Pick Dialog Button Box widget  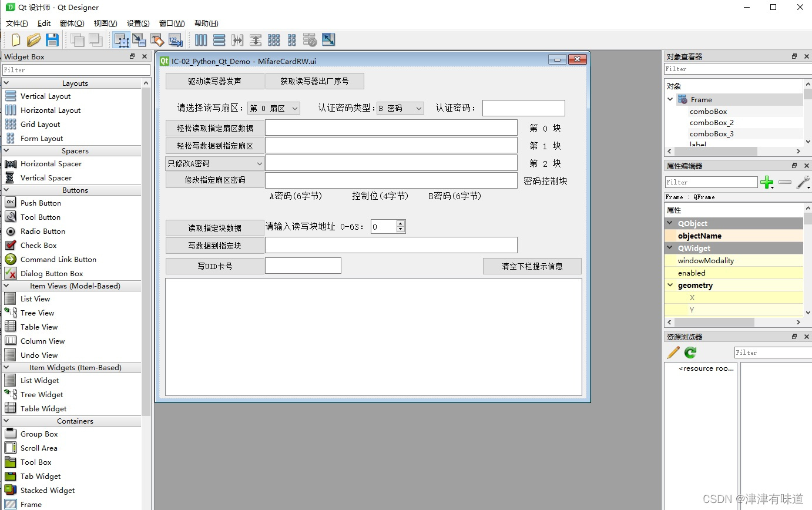[x=52, y=273]
